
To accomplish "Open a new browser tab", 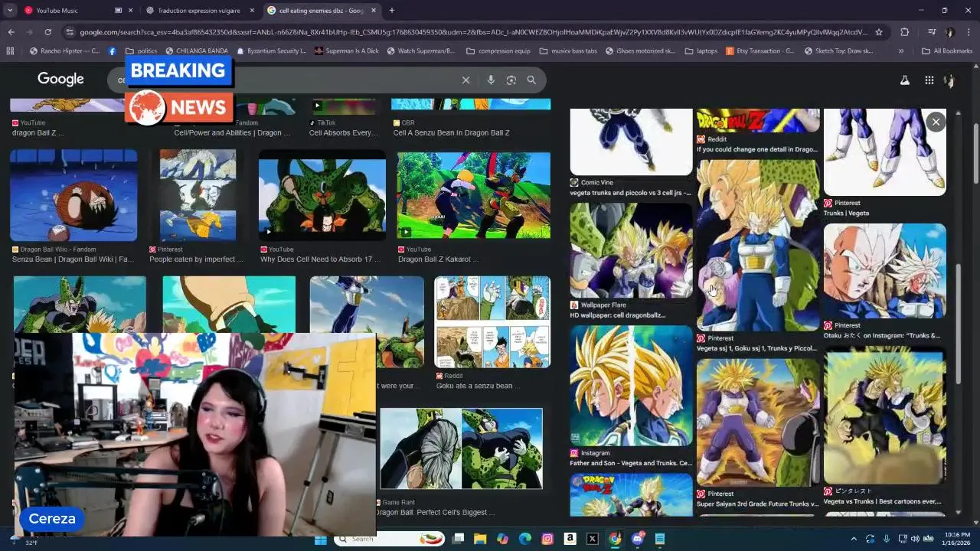I will coord(391,11).
